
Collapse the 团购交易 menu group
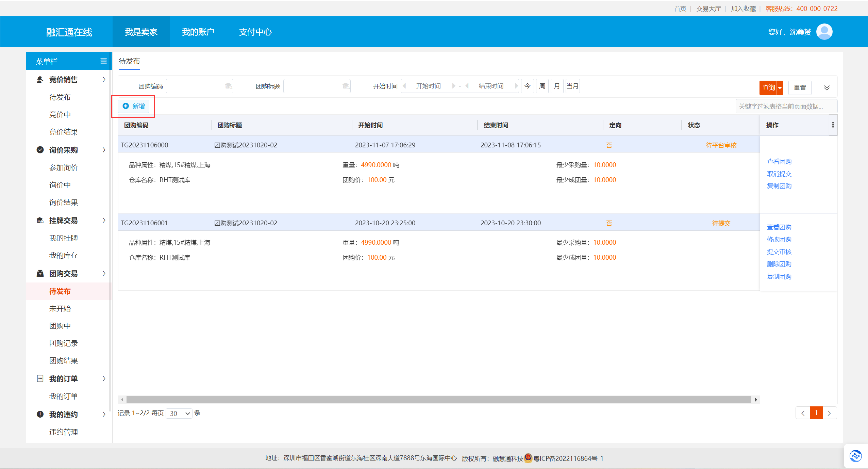coord(104,273)
